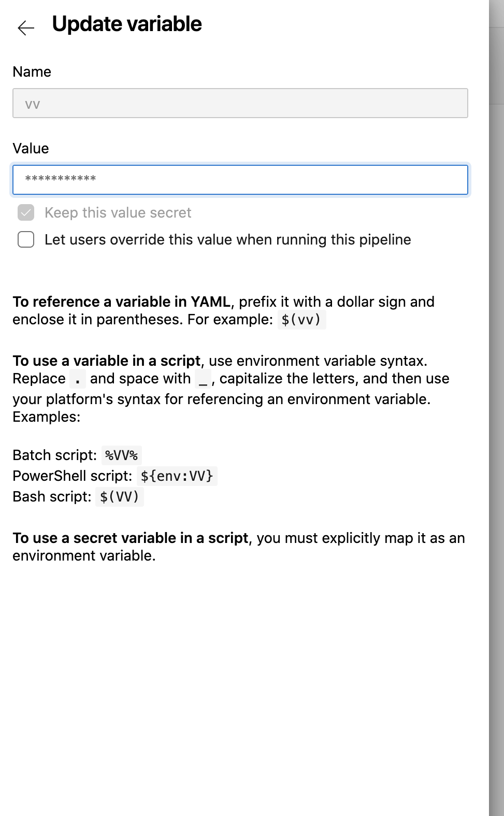Select the $(VV) bash script example

[120, 497]
